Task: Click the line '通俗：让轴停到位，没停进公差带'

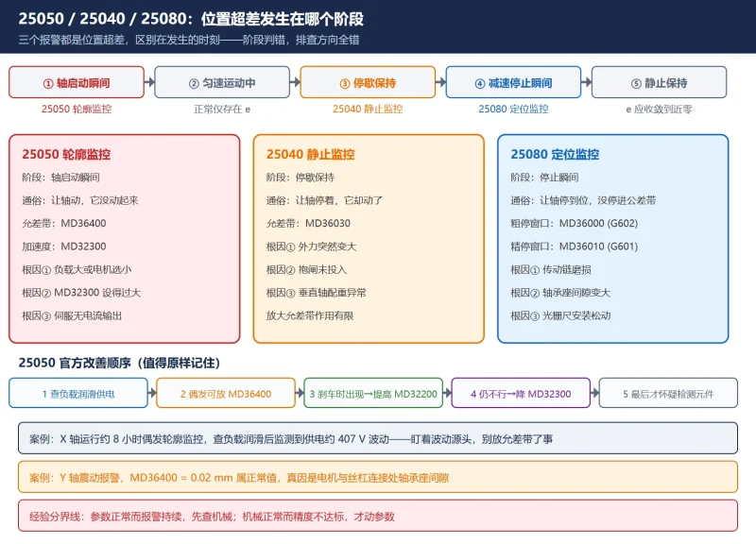Action: pyautogui.click(x=583, y=200)
